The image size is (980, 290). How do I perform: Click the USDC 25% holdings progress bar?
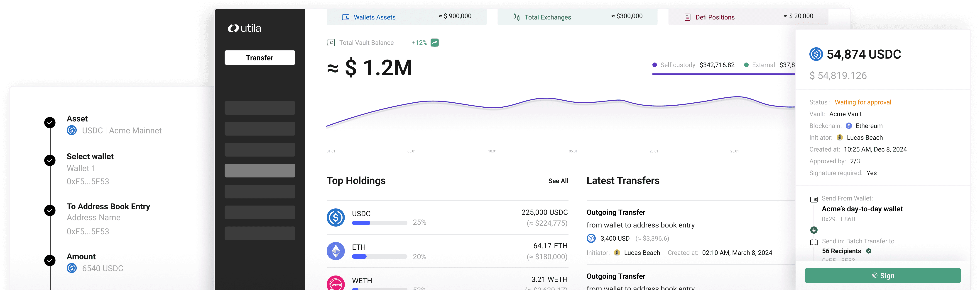pyautogui.click(x=379, y=223)
